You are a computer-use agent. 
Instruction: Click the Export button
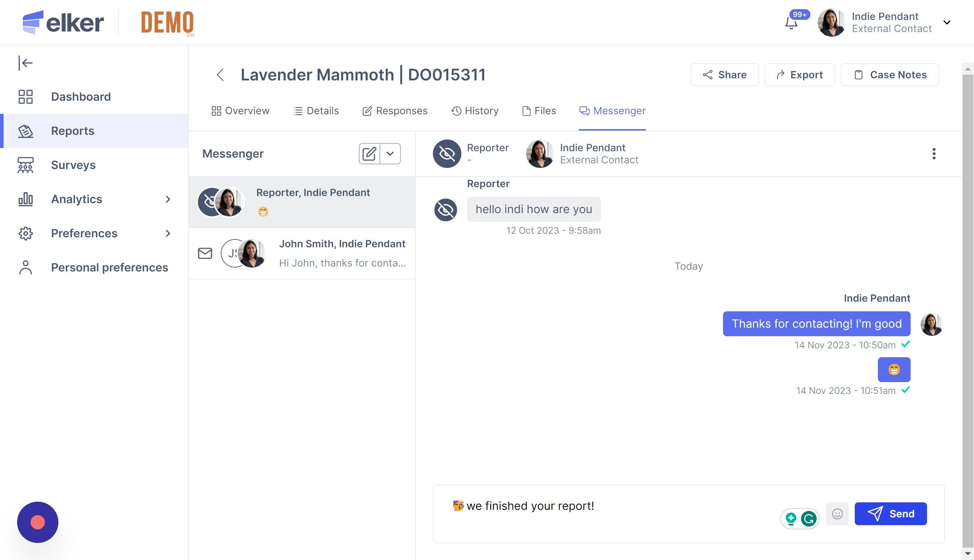coord(799,75)
